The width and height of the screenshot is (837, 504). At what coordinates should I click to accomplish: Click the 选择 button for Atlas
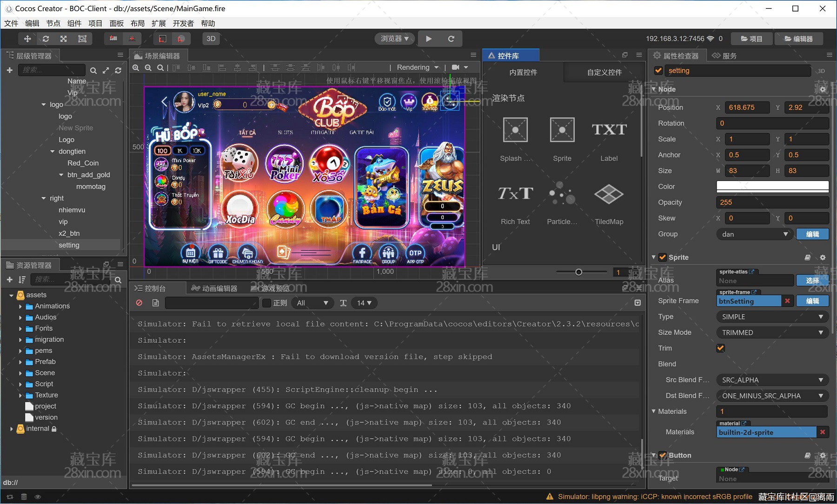[x=812, y=280]
